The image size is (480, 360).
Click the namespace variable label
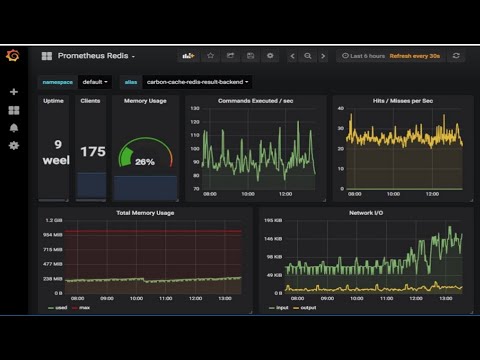[58, 82]
